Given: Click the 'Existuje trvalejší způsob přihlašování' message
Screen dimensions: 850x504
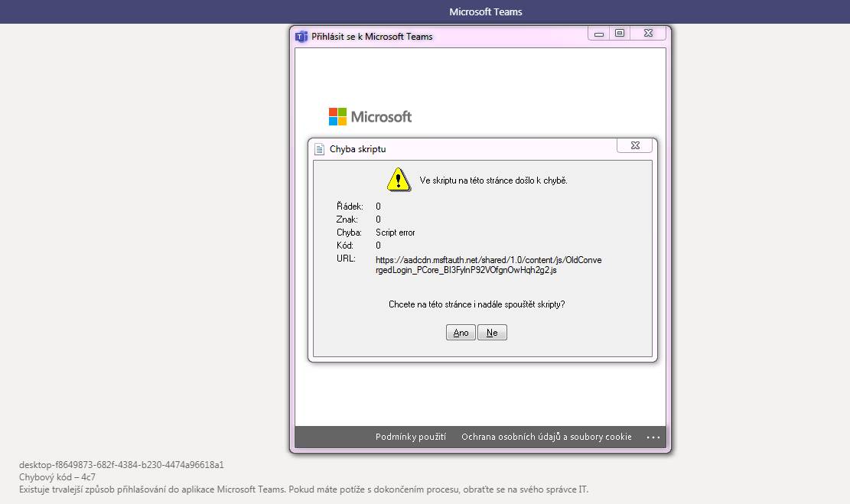Looking at the screenshot, I should point(304,489).
